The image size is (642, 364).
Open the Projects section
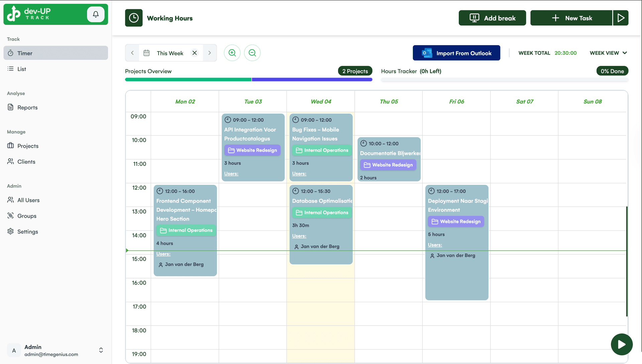pyautogui.click(x=28, y=146)
